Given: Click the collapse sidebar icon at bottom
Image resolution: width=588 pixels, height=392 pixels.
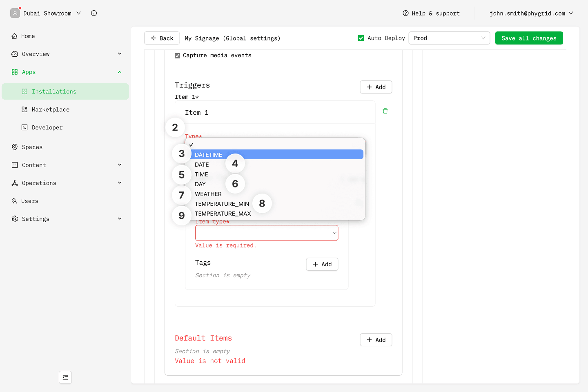Looking at the screenshot, I should coord(65,377).
